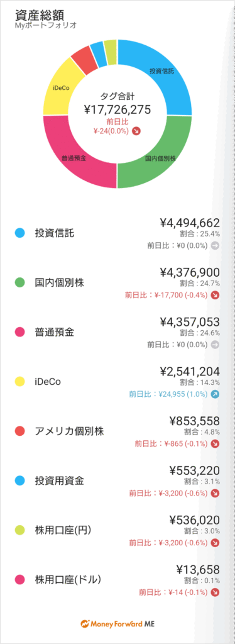The image size is (235, 644).
Task: Click the Money Forward ME logo
Action: tap(117, 623)
